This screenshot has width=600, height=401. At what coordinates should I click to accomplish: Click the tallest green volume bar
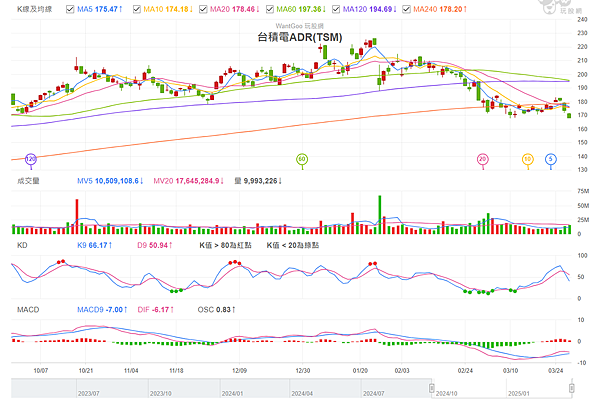tap(380, 215)
